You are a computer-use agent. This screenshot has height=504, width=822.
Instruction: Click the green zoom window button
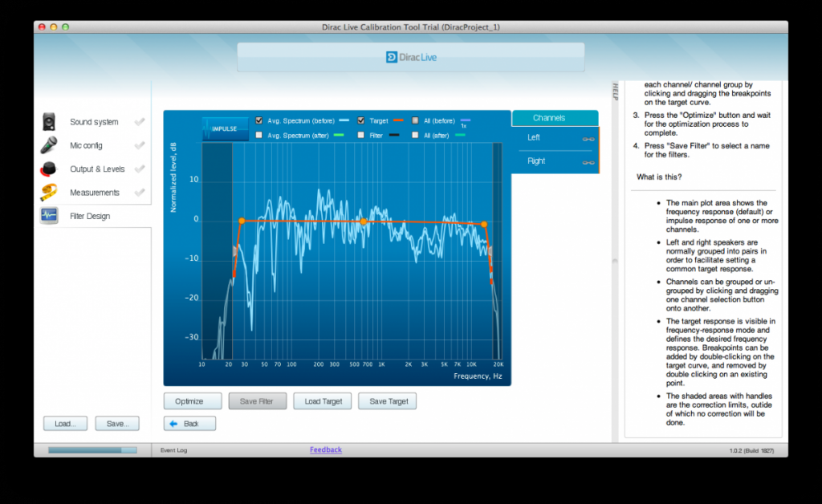66,26
